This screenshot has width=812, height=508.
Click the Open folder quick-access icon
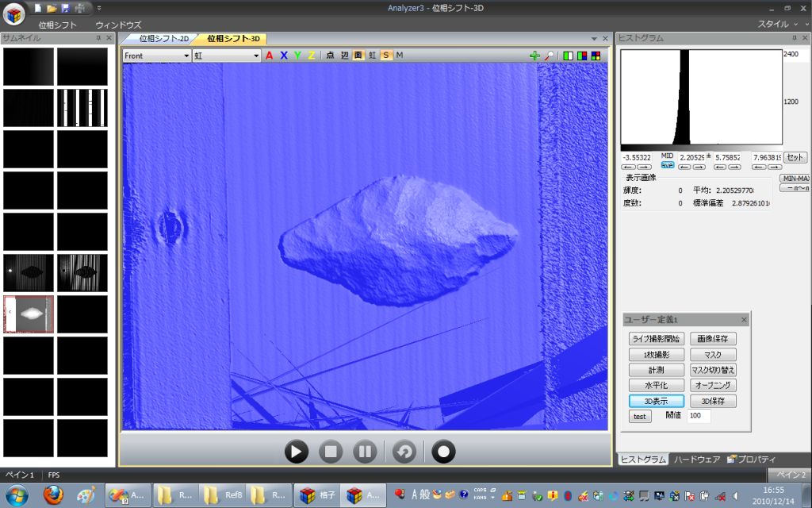coord(52,8)
